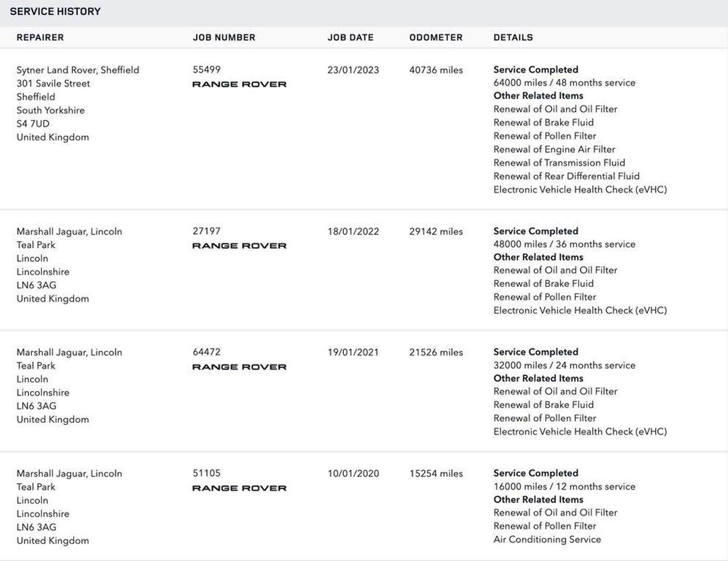
Task: Click the Odometer column header
Action: [x=436, y=37]
